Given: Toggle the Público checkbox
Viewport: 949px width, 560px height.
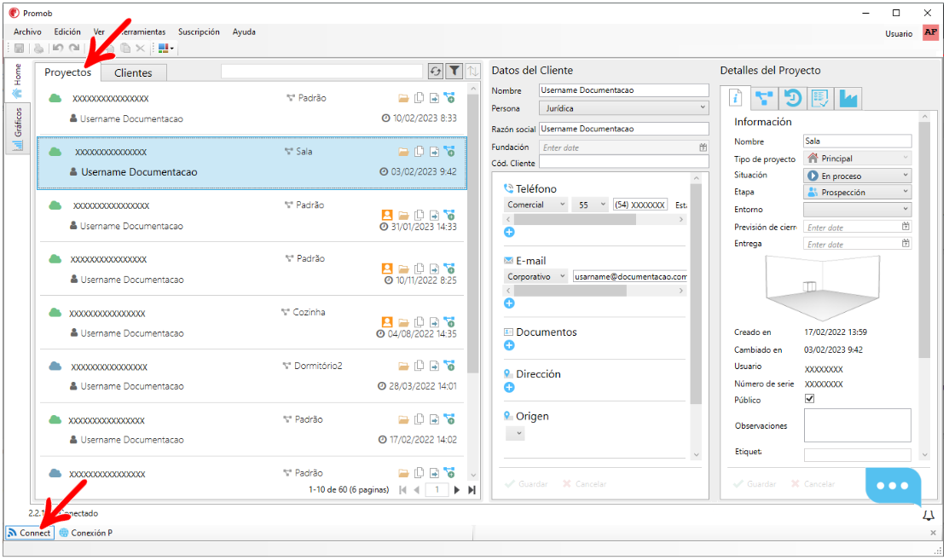Looking at the screenshot, I should (x=809, y=399).
